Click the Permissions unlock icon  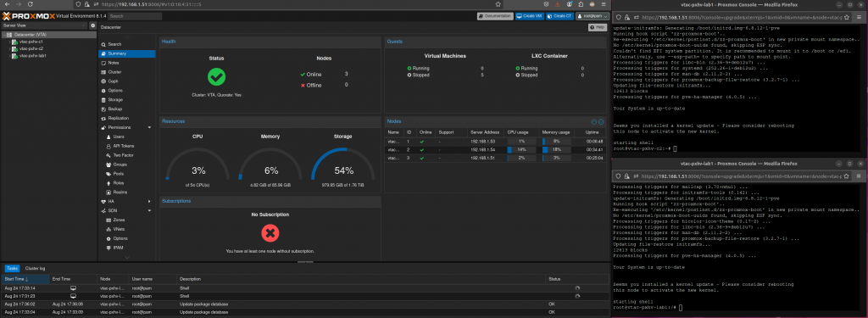(104, 127)
